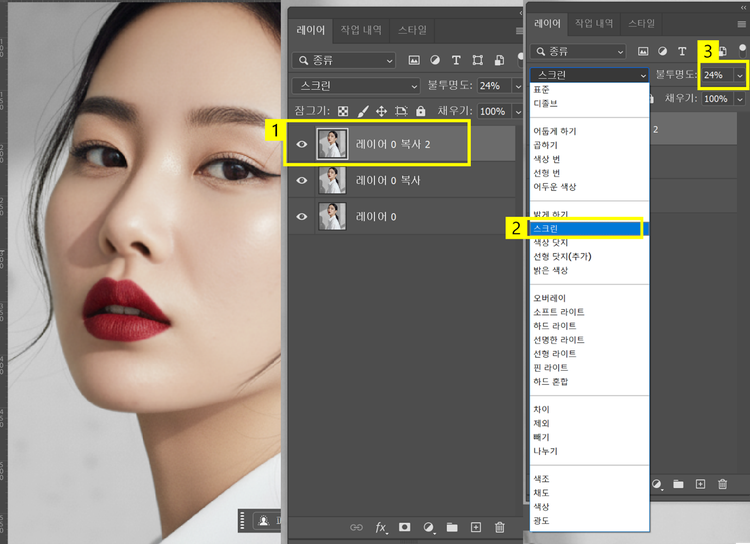This screenshot has width=750, height=544.
Task: Toggle layer filtering switch in panel with blend list
Action: pyautogui.click(x=742, y=50)
